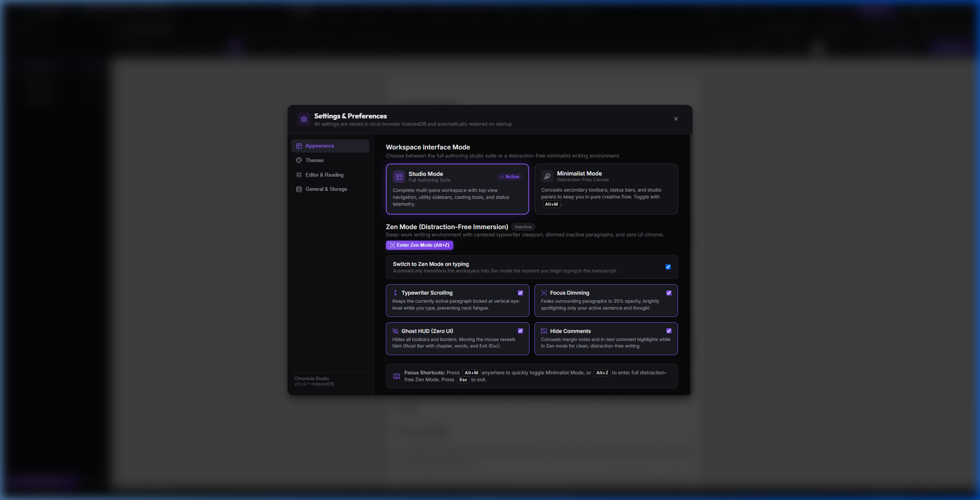The image size is (980, 500).
Task: Click the General & Storage database icon
Action: pyautogui.click(x=299, y=189)
